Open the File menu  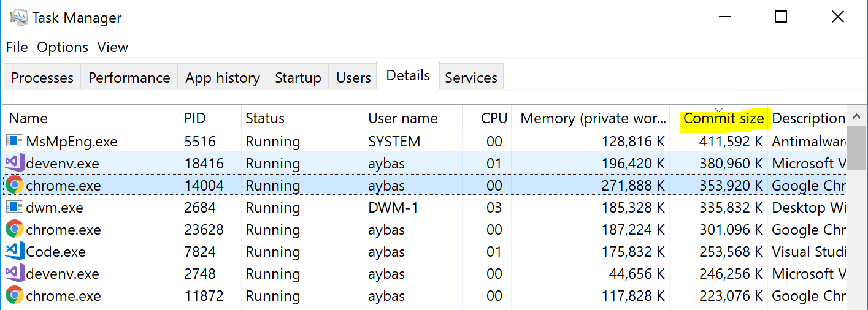17,47
